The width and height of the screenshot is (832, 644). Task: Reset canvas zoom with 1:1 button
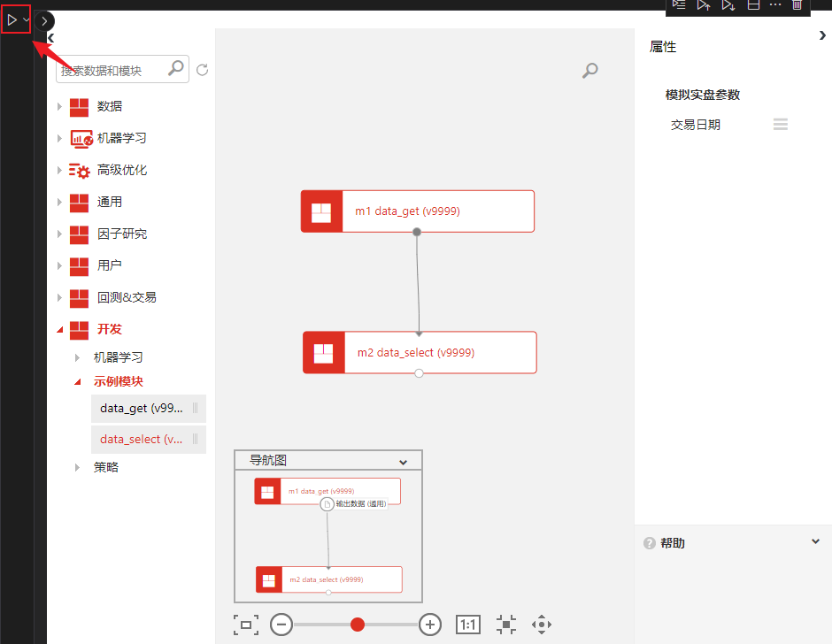point(468,625)
